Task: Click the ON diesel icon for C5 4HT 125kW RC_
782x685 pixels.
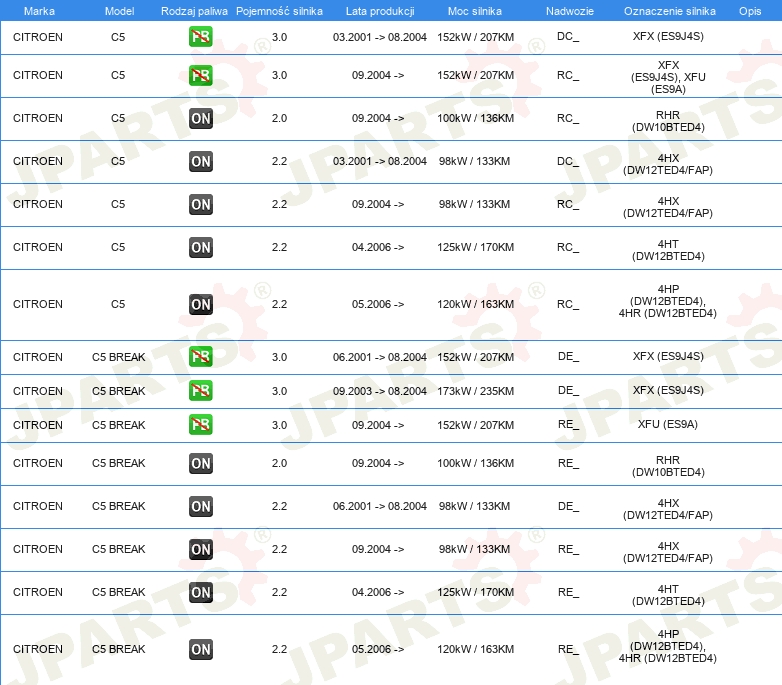Action: tap(200, 247)
